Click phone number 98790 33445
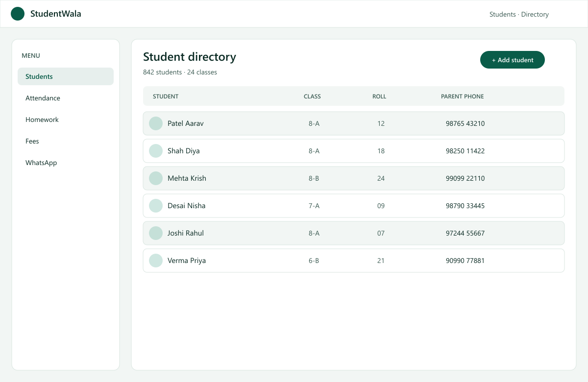The height and width of the screenshot is (382, 588). point(465,206)
